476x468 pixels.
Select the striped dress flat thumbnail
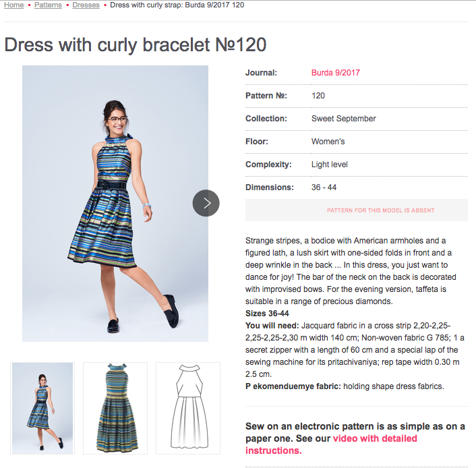[115, 408]
